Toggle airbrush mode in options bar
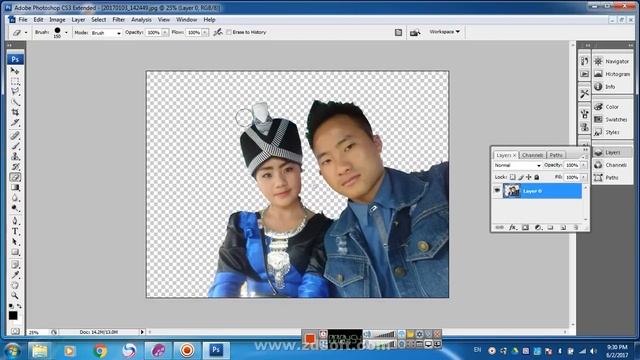Image resolution: width=640 pixels, height=360 pixels. coord(218,32)
